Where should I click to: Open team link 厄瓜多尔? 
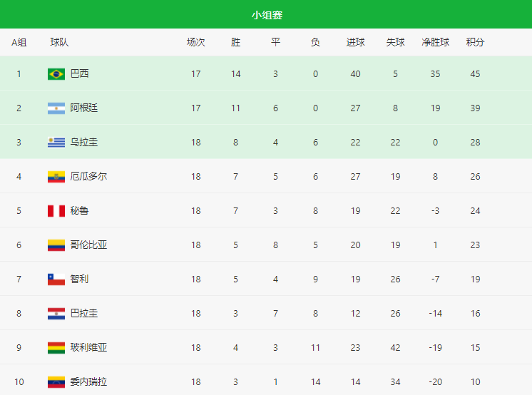click(x=88, y=176)
